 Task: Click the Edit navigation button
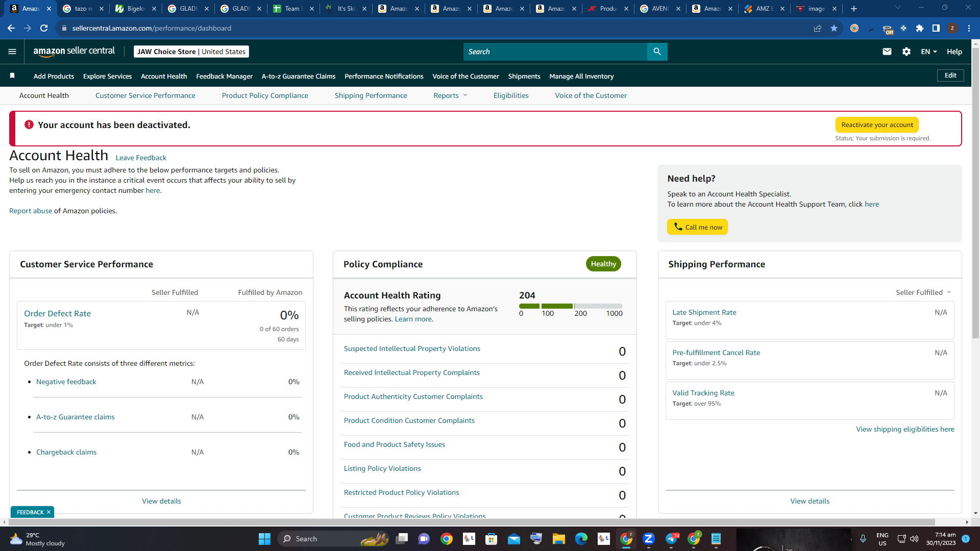[950, 76]
